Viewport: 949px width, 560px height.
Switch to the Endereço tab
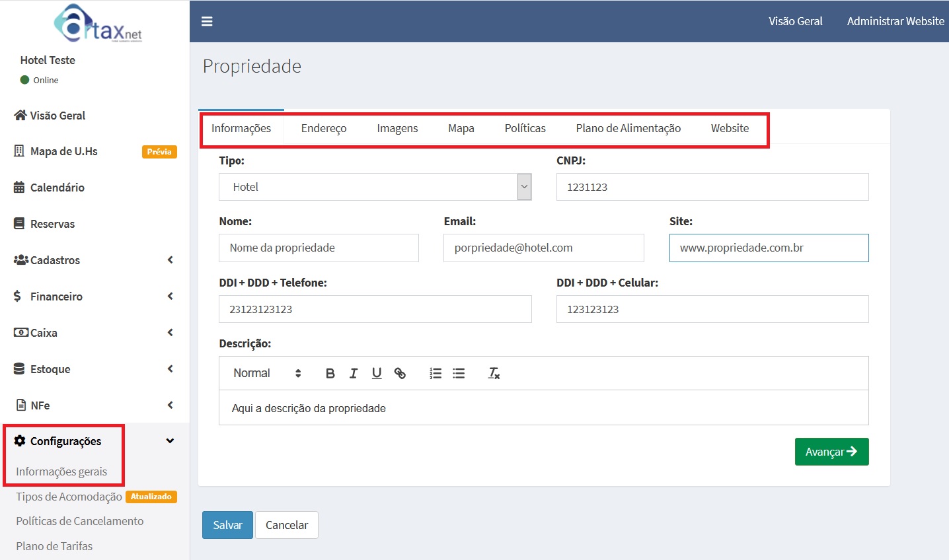point(324,128)
